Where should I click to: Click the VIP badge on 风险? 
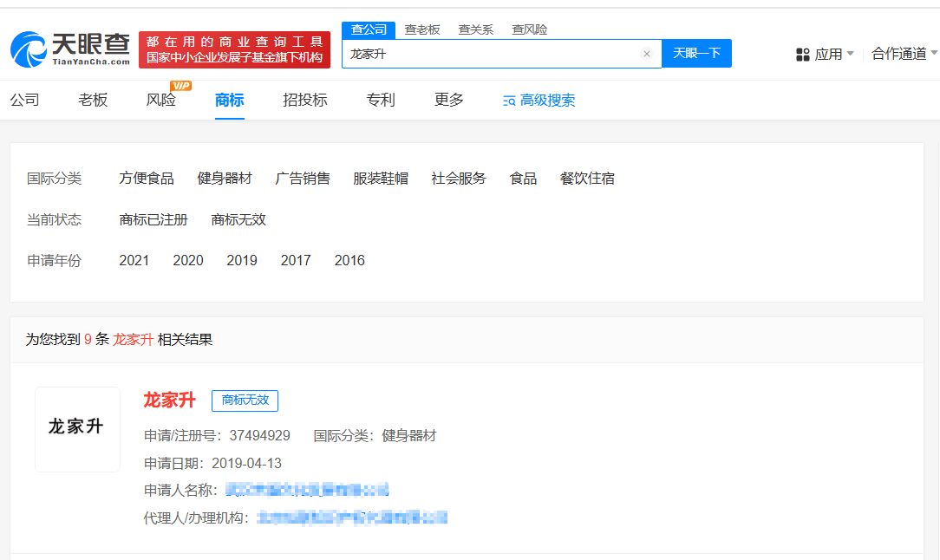180,86
